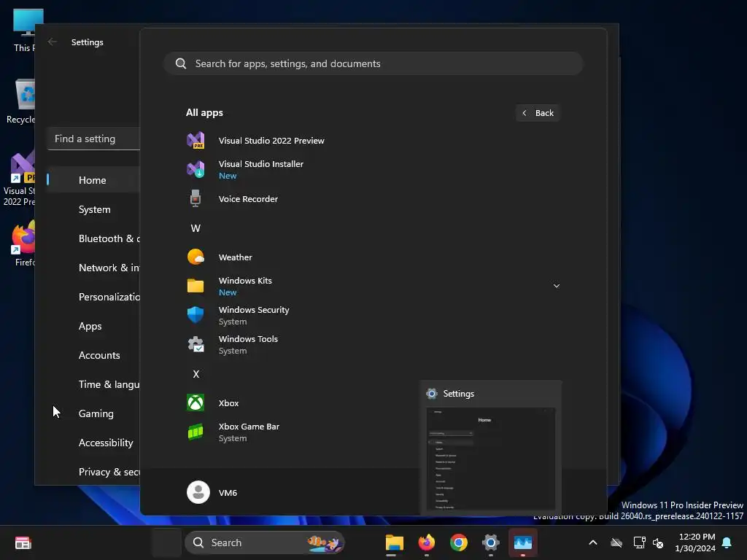Viewport: 747px width, 560px height.
Task: Open Windows Kits folder icon
Action: pos(196,286)
